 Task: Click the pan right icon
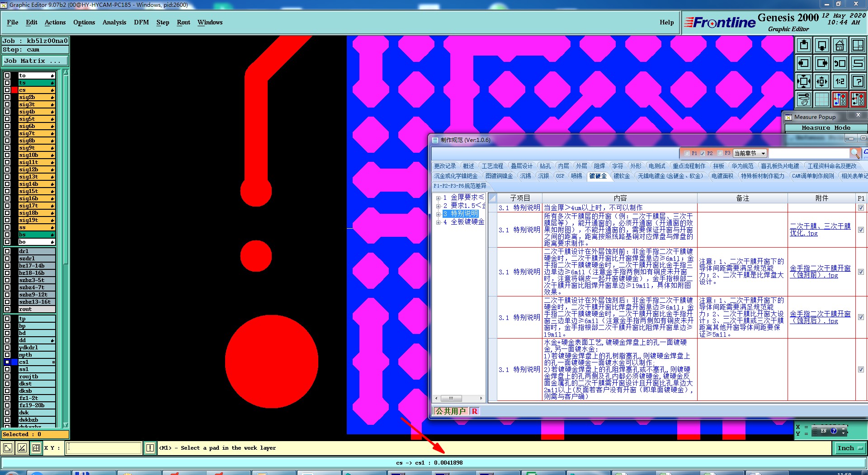tap(822, 63)
